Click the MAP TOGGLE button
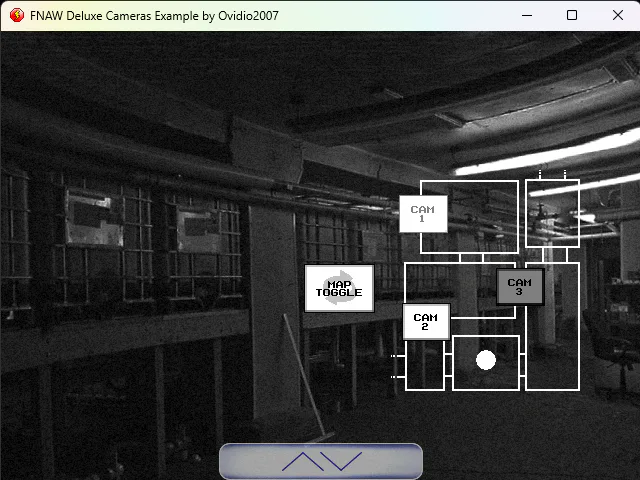 tap(339, 288)
